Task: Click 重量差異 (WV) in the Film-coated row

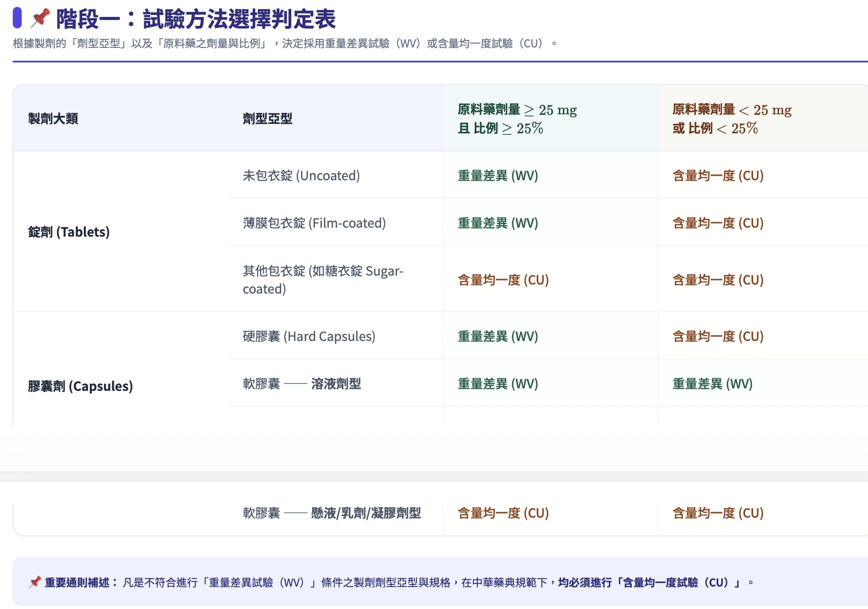Action: coord(498,223)
